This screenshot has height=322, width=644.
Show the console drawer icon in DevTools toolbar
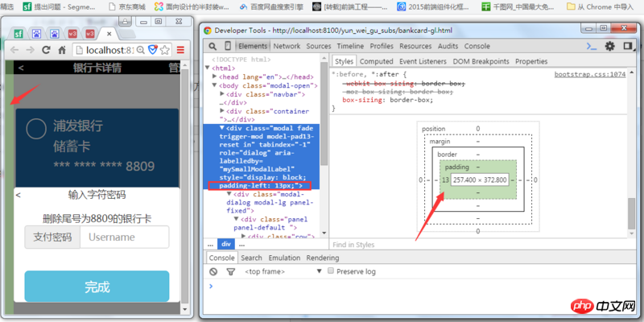pos(592,46)
